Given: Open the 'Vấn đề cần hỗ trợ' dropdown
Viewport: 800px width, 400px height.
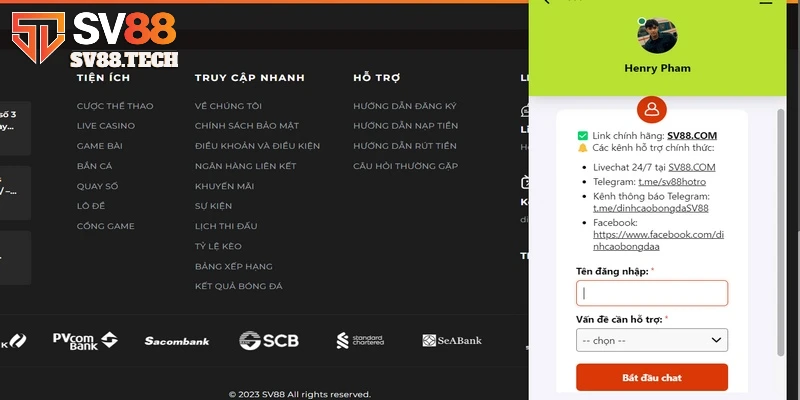Looking at the screenshot, I should [x=651, y=340].
